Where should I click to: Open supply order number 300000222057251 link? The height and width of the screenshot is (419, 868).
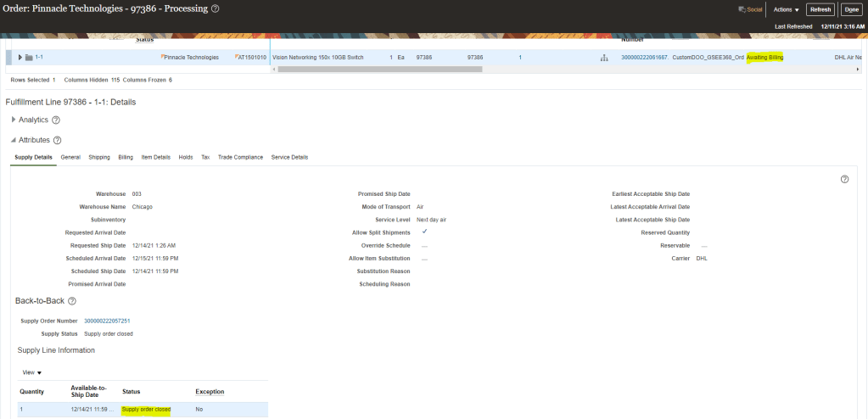(x=107, y=321)
